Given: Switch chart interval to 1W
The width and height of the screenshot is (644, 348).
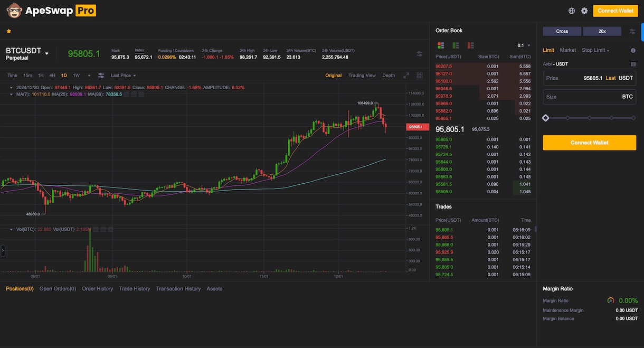Looking at the screenshot, I should (x=77, y=76).
